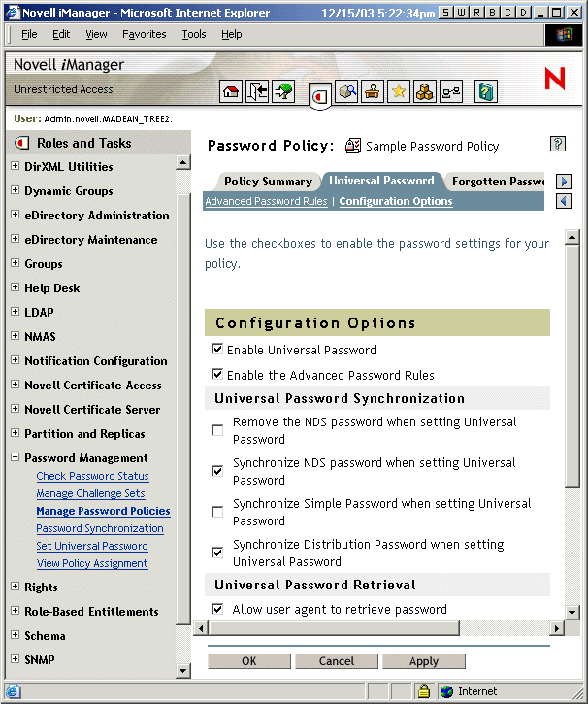Uncheck Synchronize NDS password option
The image size is (588, 704).
[217, 471]
